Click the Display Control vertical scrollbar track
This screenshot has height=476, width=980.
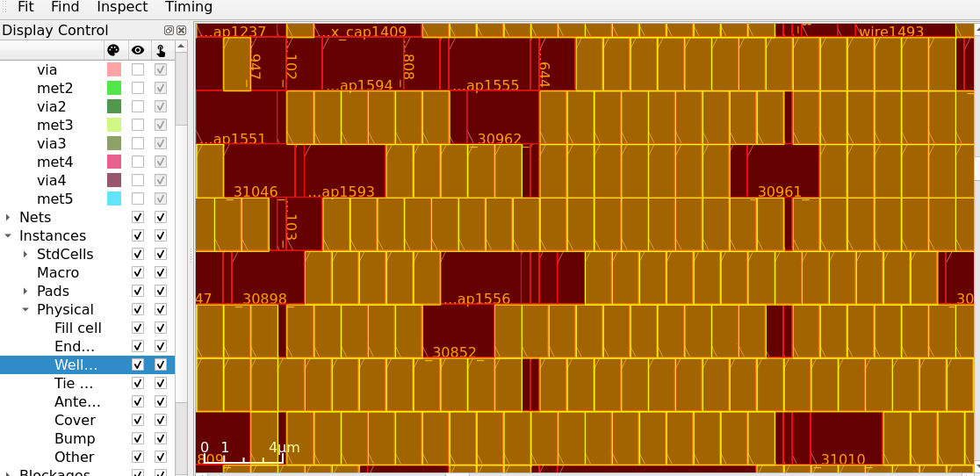(181, 263)
